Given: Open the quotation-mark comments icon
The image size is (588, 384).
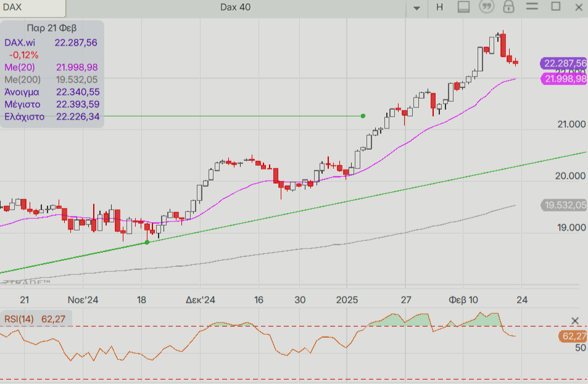Looking at the screenshot, I should 486,6.
